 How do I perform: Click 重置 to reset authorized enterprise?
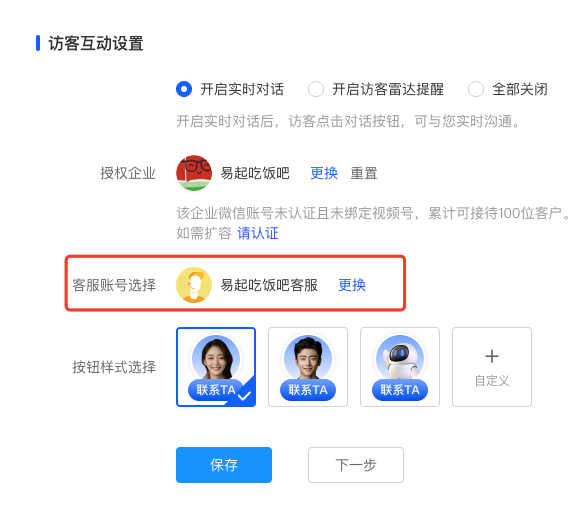364,173
